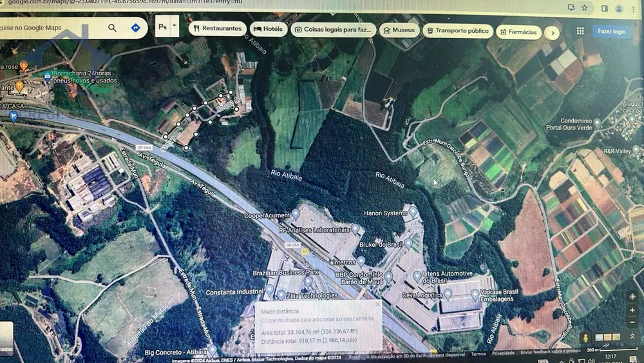Click the R&R Valley map pin

point(636,150)
